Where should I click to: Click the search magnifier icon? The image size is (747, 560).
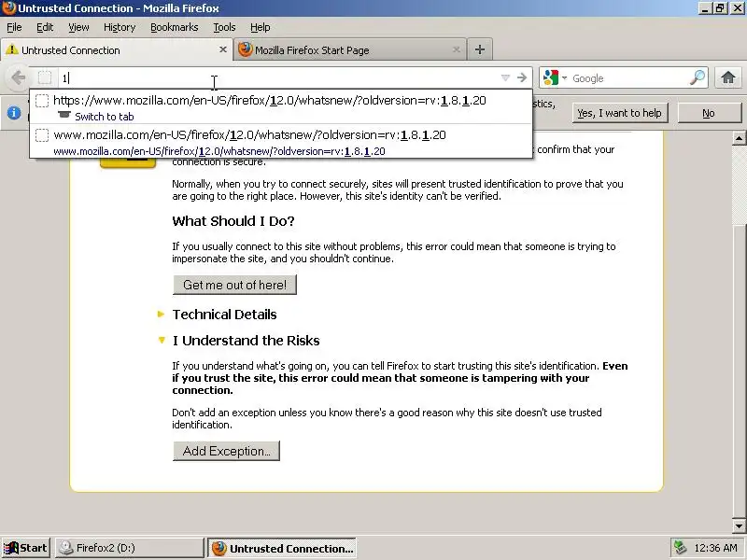coord(698,77)
